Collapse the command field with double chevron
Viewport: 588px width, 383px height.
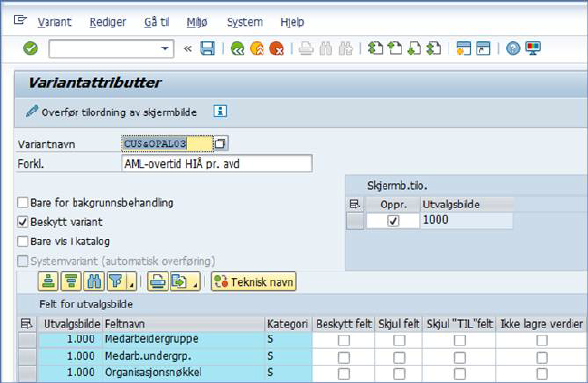pos(188,48)
